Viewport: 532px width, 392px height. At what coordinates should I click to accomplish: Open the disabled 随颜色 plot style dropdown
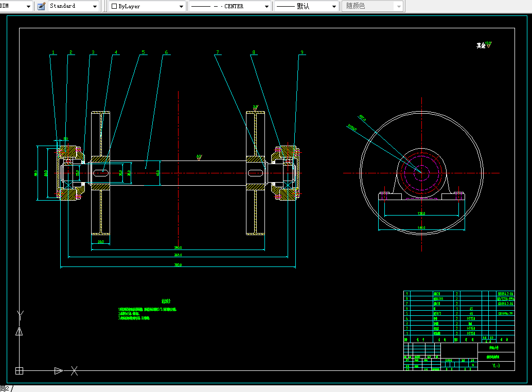[399, 6]
